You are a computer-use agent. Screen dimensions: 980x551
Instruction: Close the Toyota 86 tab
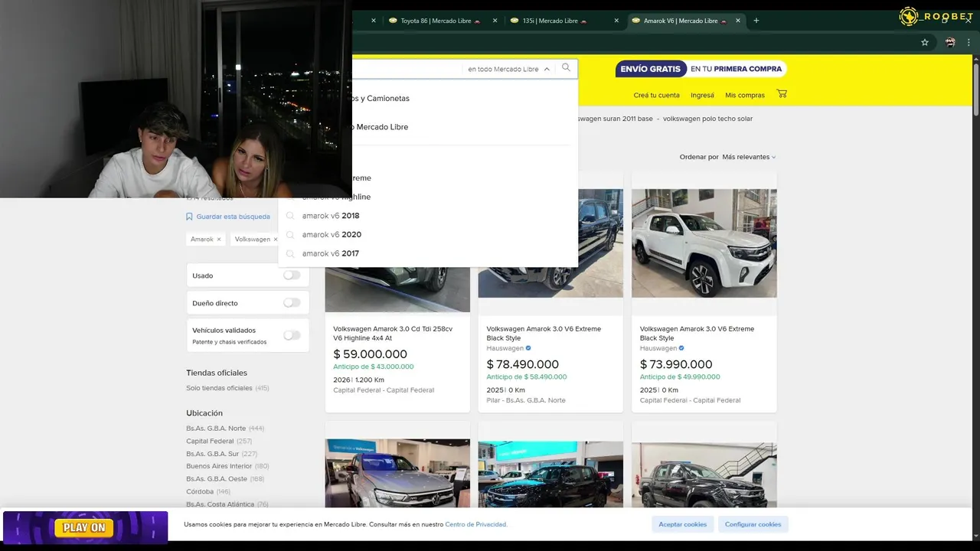pos(495,21)
